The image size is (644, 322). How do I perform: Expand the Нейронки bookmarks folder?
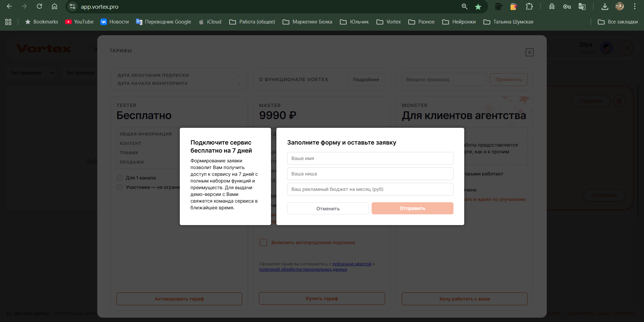click(x=459, y=22)
